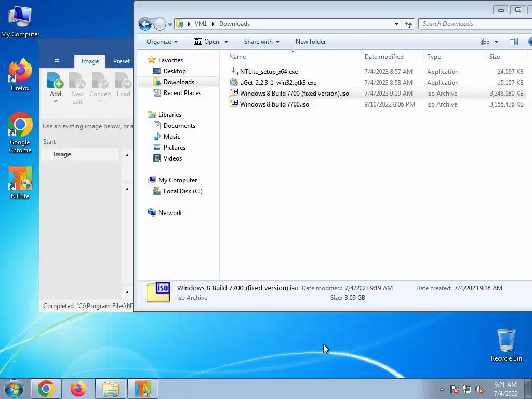532x399 pixels.
Task: Open the Pictures library
Action: tap(175, 147)
